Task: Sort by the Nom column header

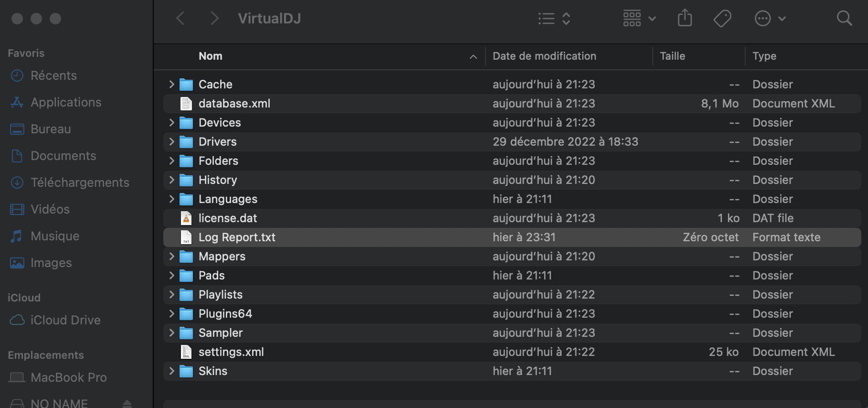Action: click(x=211, y=56)
